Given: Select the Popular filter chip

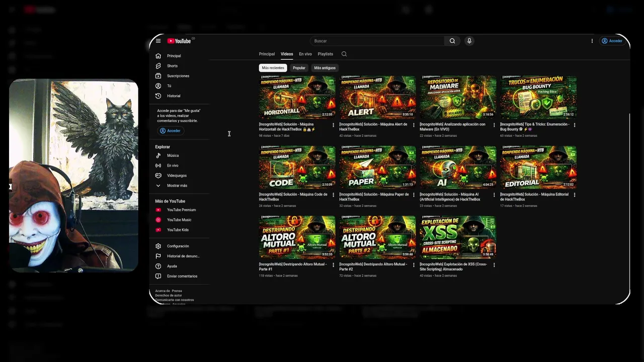Looking at the screenshot, I should point(299,68).
